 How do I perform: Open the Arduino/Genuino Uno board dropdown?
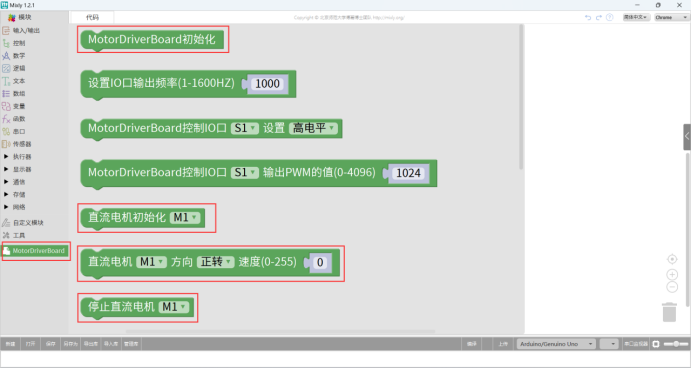click(556, 344)
